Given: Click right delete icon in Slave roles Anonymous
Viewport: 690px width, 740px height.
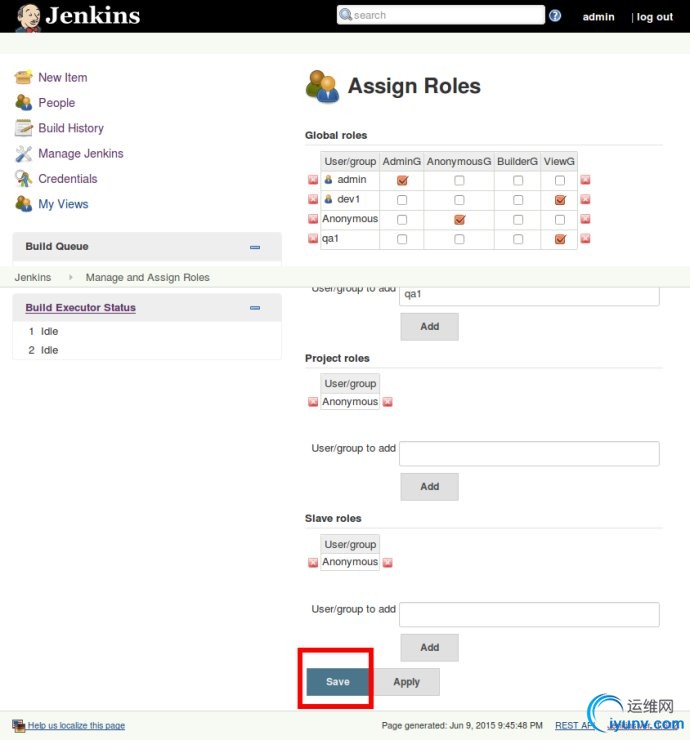Looking at the screenshot, I should point(387,562).
